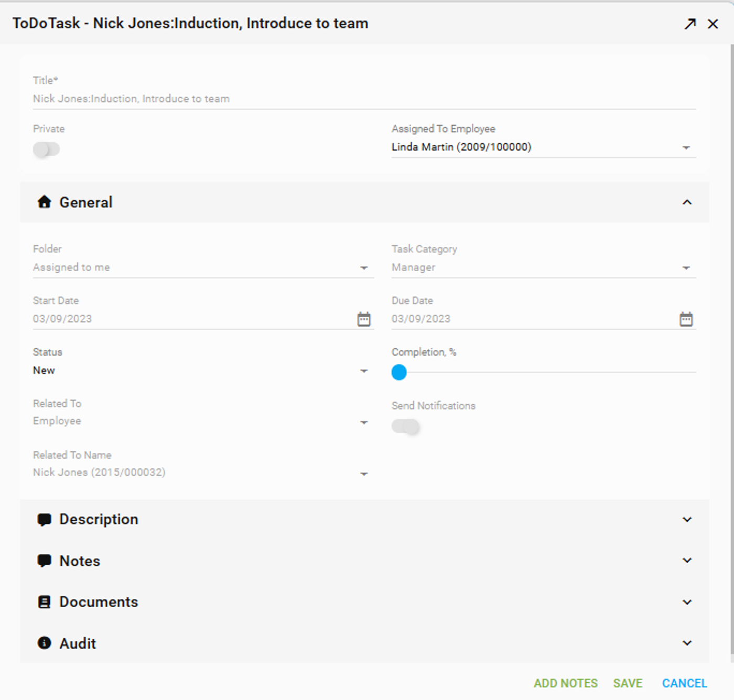This screenshot has height=700, width=734.
Task: Expand the Notes section chevron
Action: point(687,561)
